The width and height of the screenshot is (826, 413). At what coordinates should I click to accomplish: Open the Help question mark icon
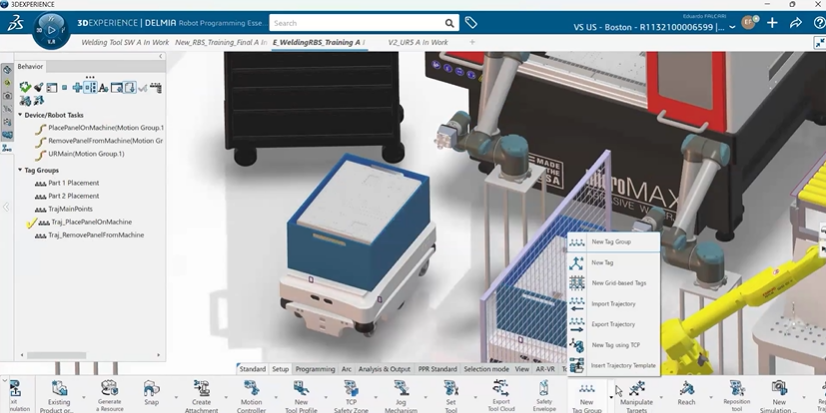click(820, 23)
